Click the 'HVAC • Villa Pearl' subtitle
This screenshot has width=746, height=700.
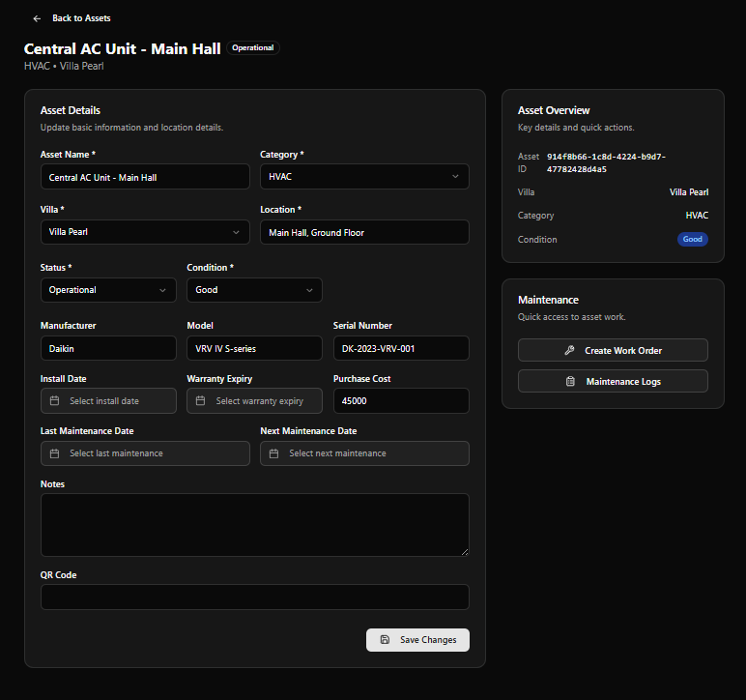pos(64,66)
